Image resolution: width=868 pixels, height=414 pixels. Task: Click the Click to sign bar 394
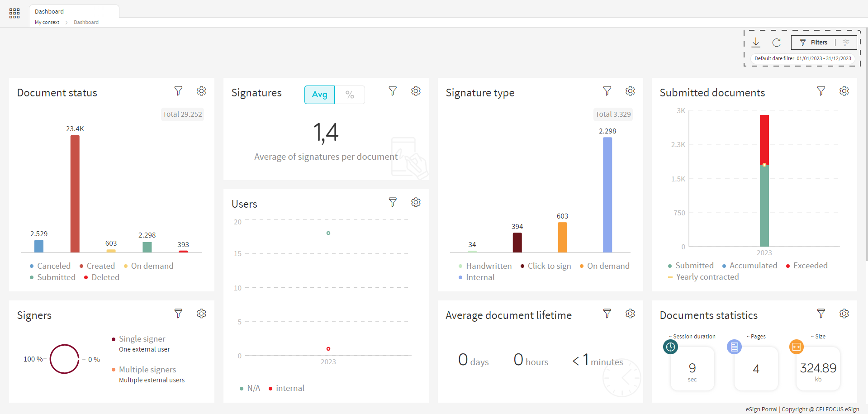click(x=517, y=243)
